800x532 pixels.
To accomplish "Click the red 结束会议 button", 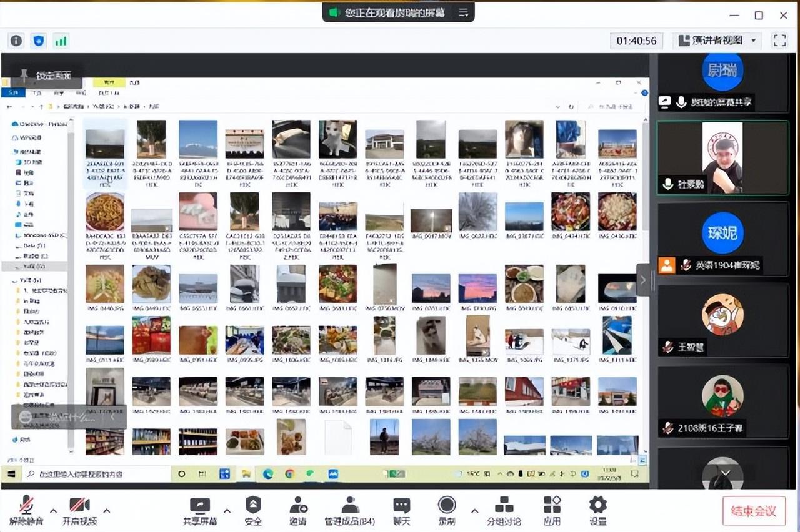I will (753, 511).
